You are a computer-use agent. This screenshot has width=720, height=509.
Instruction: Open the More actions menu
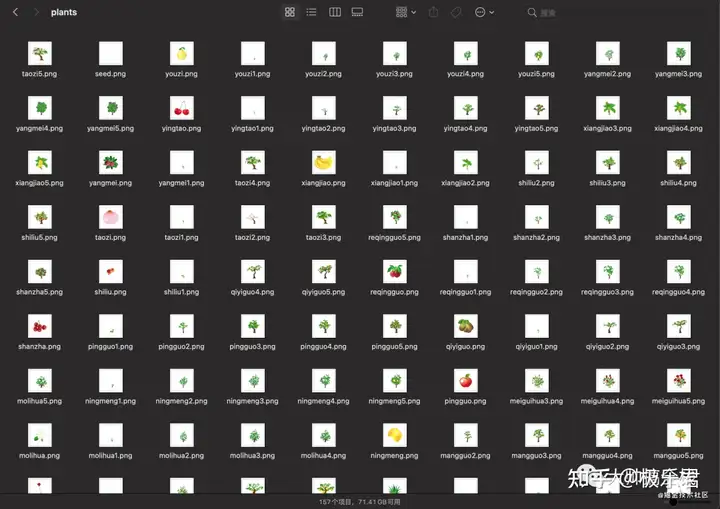pyautogui.click(x=484, y=12)
